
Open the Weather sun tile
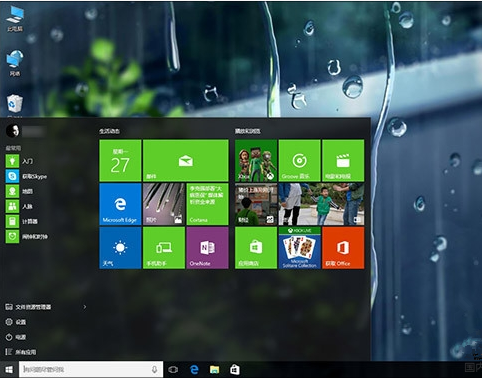click(x=120, y=248)
